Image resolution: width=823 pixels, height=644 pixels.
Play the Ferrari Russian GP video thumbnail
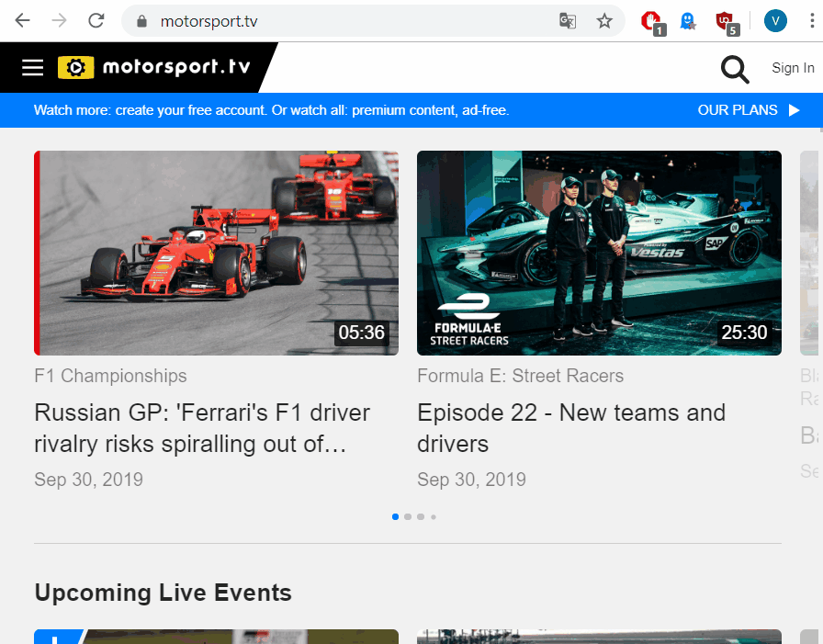tap(216, 253)
